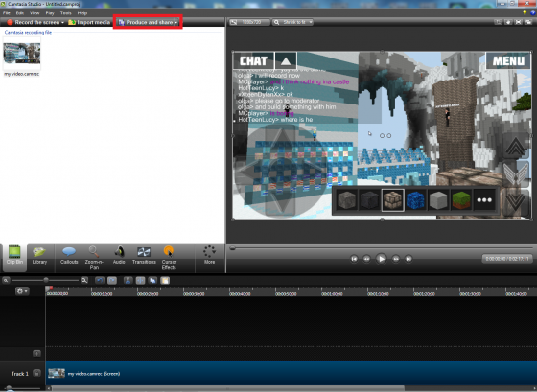Select the my video.camrec (Screen) clip on Track 1
Screen dimensions: 537x392
[x=292, y=373]
